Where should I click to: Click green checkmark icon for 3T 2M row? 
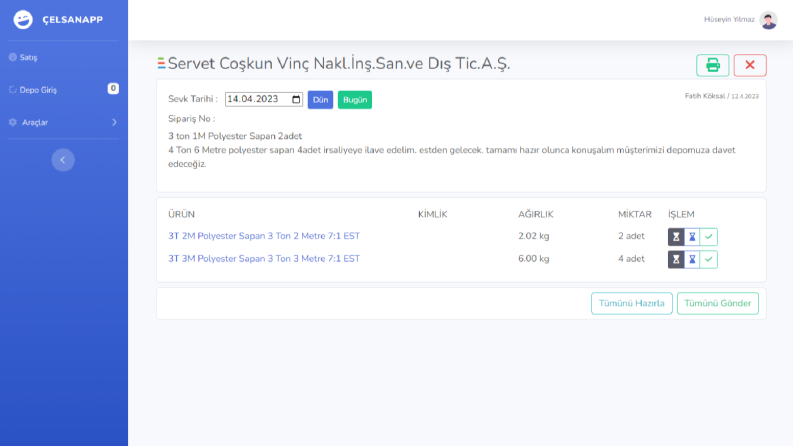(x=709, y=237)
